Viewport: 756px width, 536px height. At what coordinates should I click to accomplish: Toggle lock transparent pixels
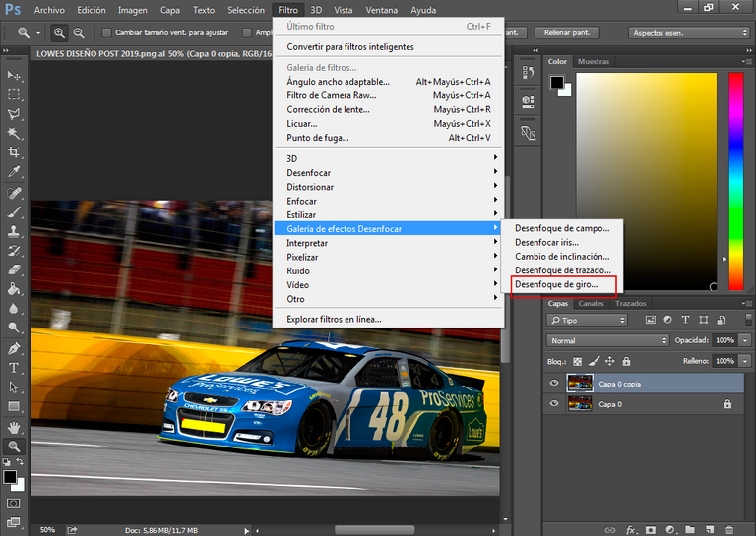(577, 361)
